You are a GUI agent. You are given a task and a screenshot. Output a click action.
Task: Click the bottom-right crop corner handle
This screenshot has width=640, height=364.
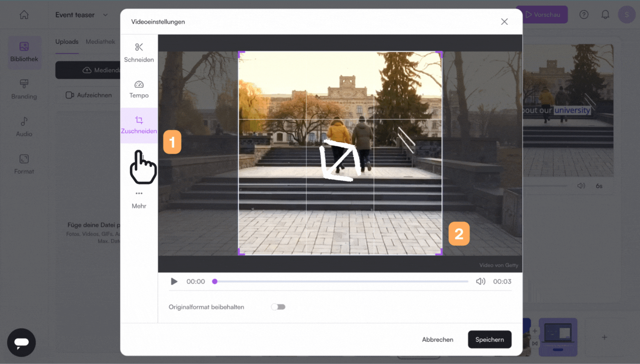(439, 252)
